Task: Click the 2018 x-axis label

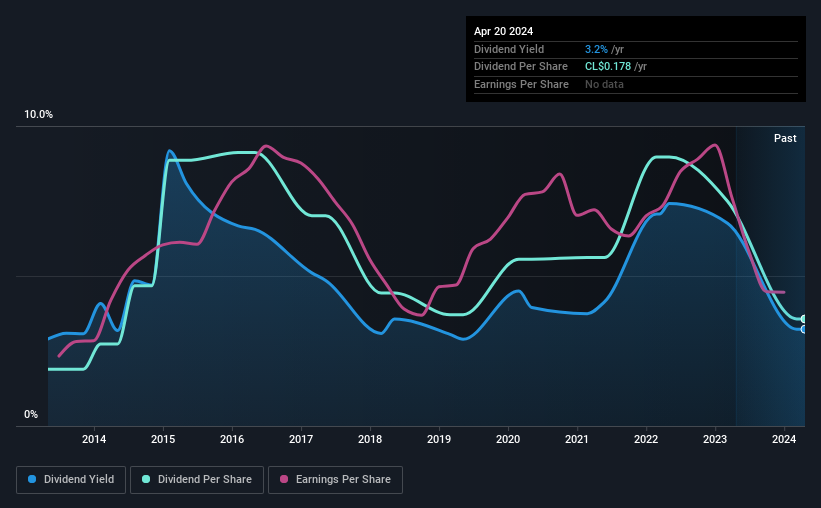Action: [370, 439]
